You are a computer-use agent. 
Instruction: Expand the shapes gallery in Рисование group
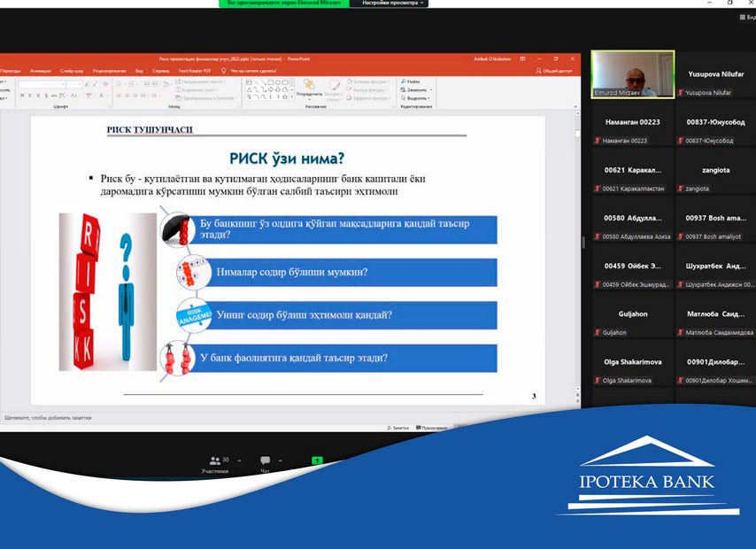[292, 97]
